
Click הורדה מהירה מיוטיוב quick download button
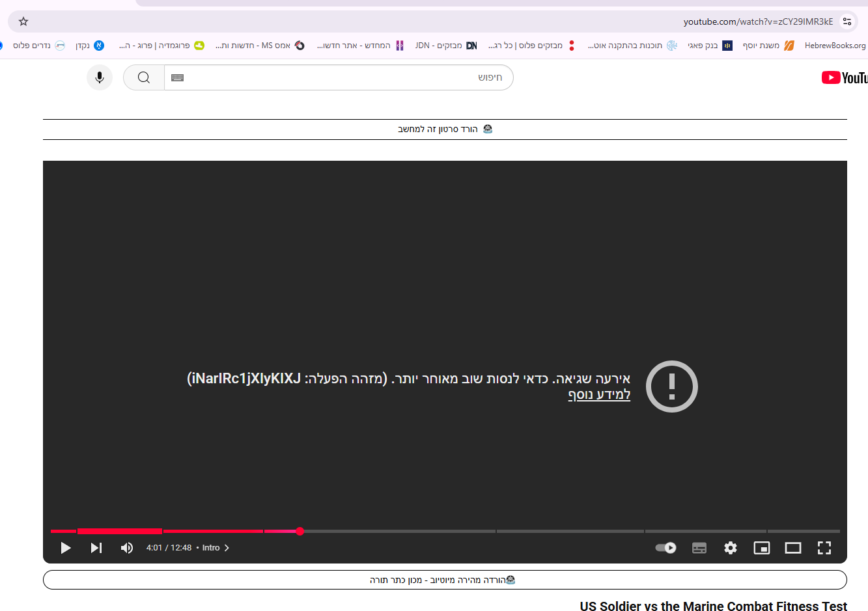point(445,580)
